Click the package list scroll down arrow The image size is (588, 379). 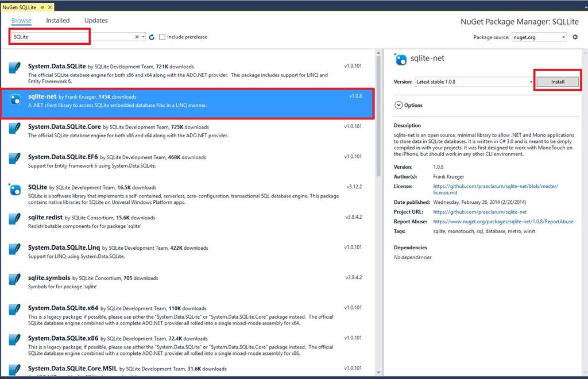pyautogui.click(x=378, y=372)
